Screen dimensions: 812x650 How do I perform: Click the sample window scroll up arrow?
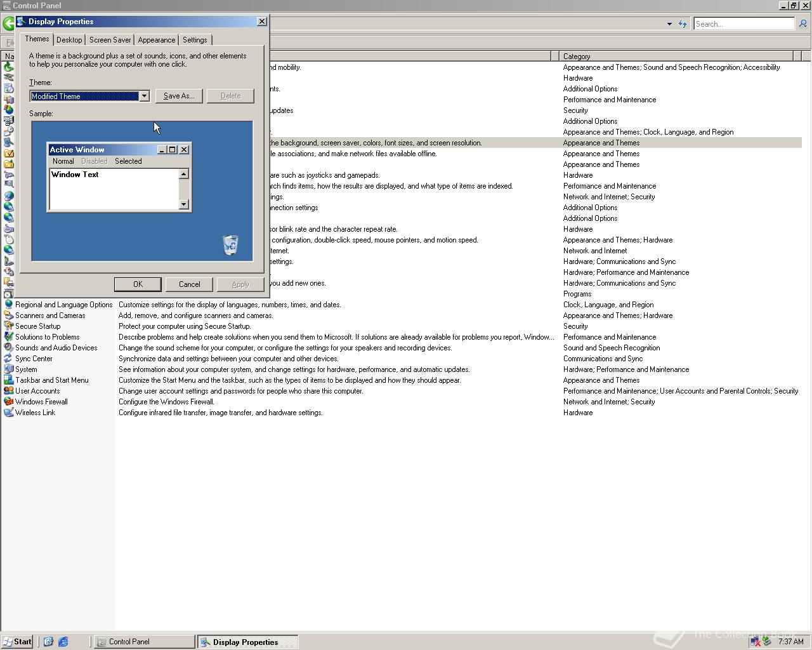coord(184,174)
